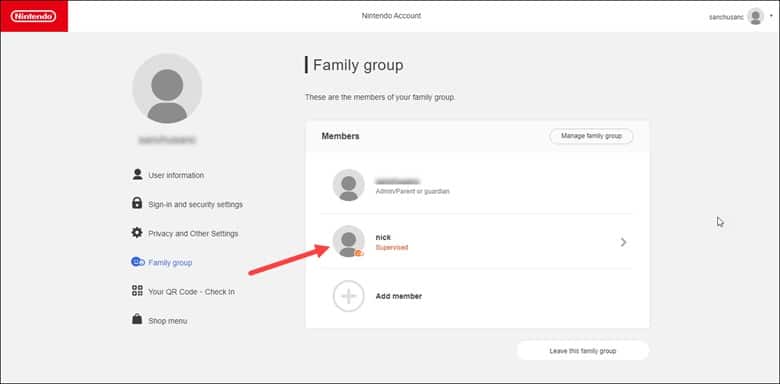The width and height of the screenshot is (780, 384).
Task: Open account dropdown arrow at top right
Action: point(772,15)
